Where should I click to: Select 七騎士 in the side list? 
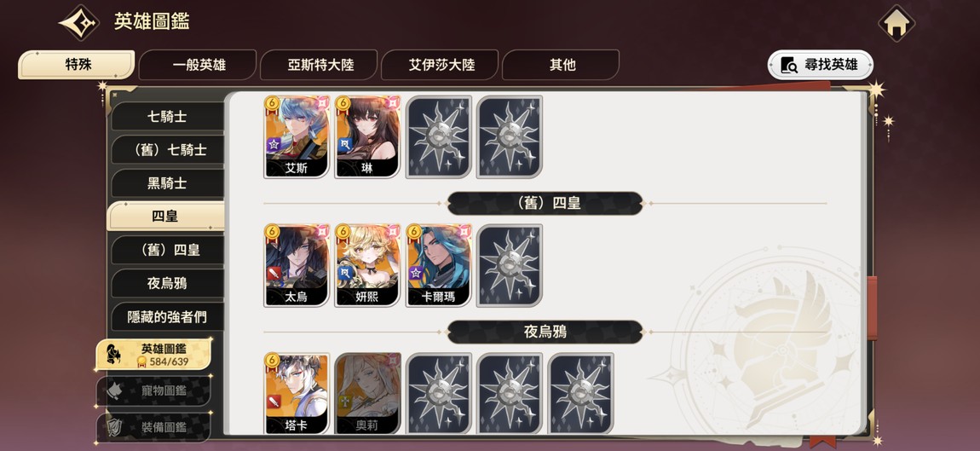tap(167, 116)
